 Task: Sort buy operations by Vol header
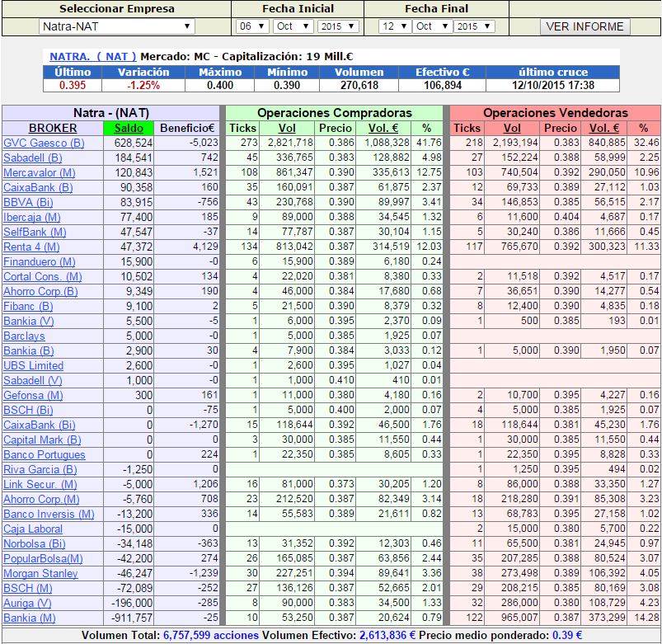(x=287, y=128)
